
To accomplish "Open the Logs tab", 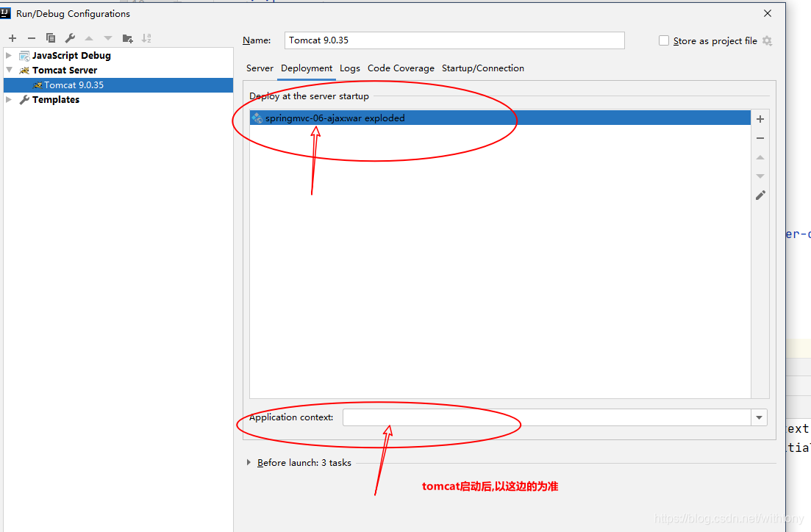I will pos(350,68).
